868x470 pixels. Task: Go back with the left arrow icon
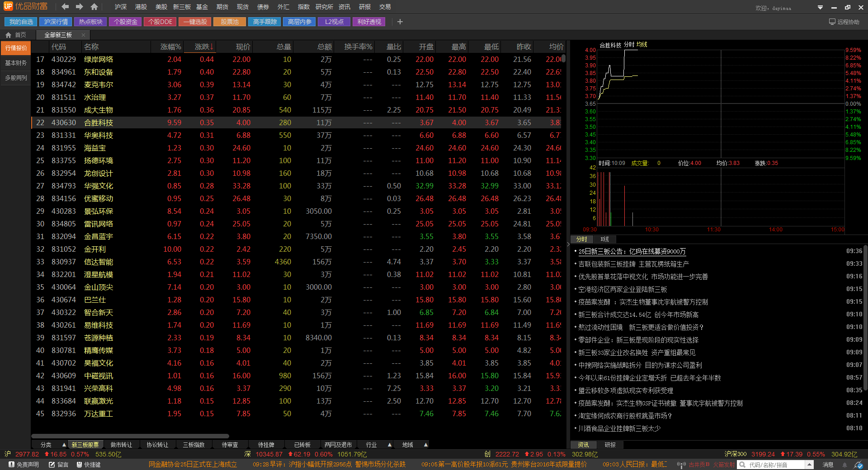coord(65,7)
